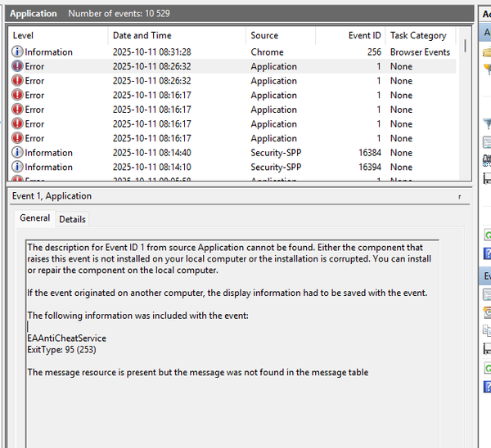Click the folder icon in the Actions pane

(x=487, y=52)
